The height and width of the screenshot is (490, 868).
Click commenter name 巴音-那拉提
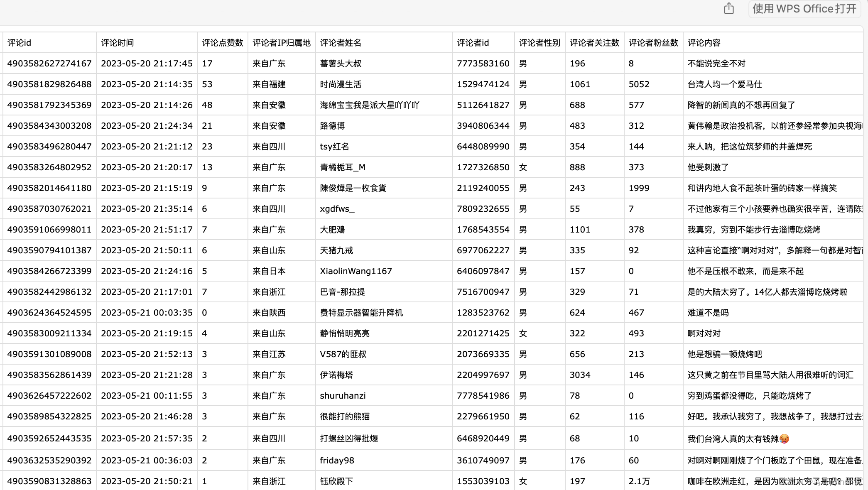343,292
